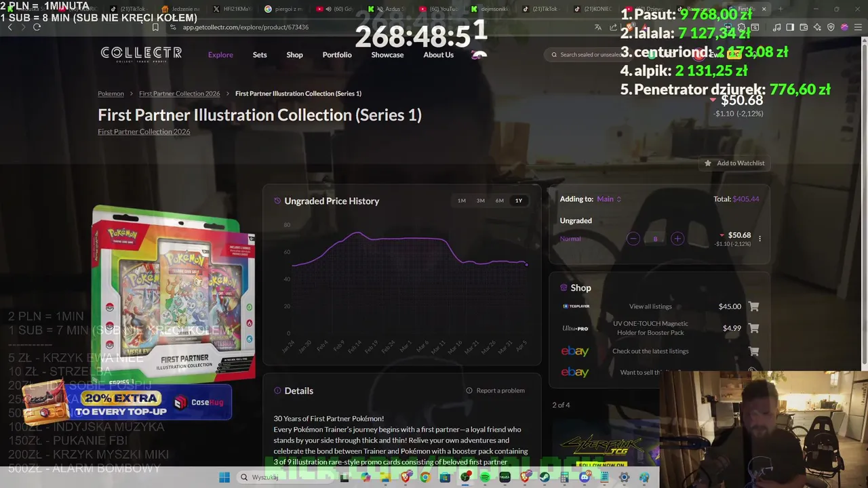Click the Ultra PRO cart icon at $4.99
868x488 pixels.
click(x=753, y=328)
